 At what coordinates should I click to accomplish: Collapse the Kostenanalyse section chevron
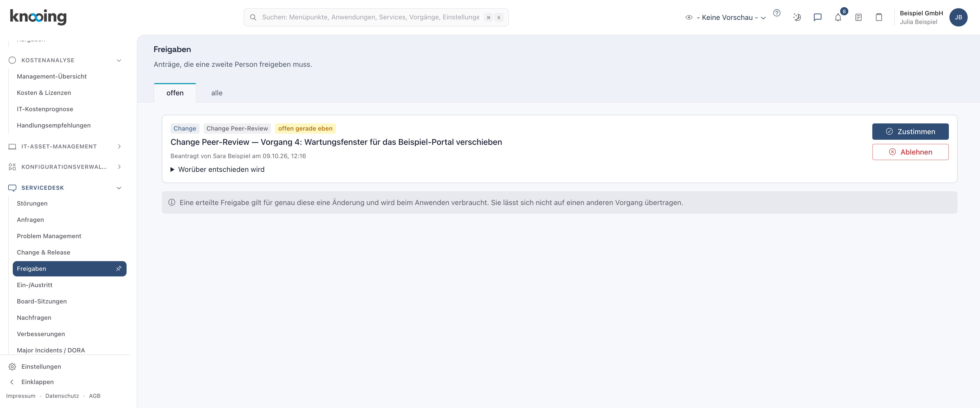(x=119, y=60)
